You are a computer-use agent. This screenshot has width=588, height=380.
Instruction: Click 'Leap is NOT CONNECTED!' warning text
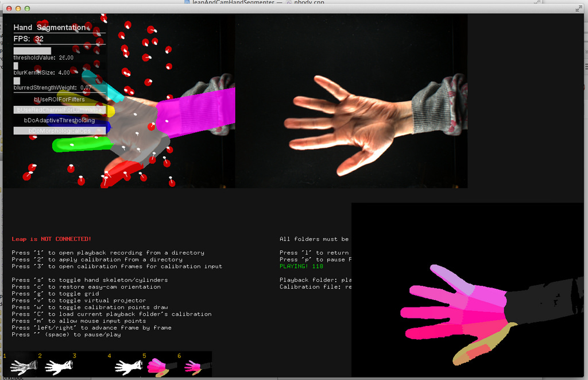pyautogui.click(x=51, y=239)
